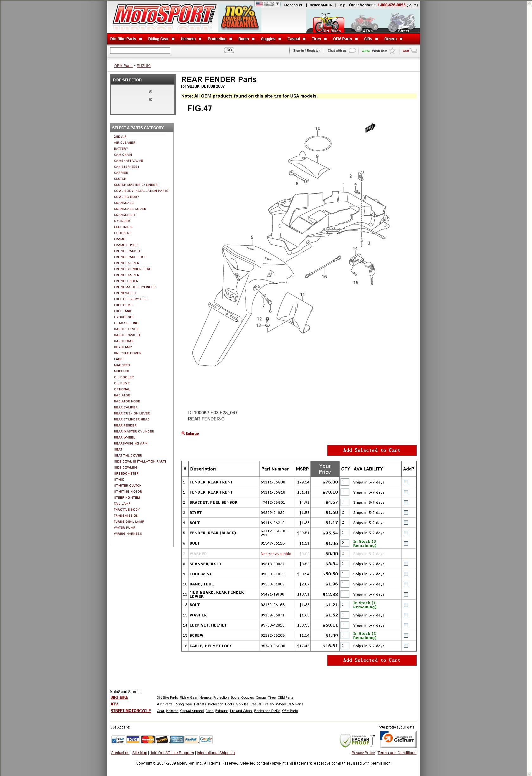Click the Google Checkout icon

click(206, 739)
